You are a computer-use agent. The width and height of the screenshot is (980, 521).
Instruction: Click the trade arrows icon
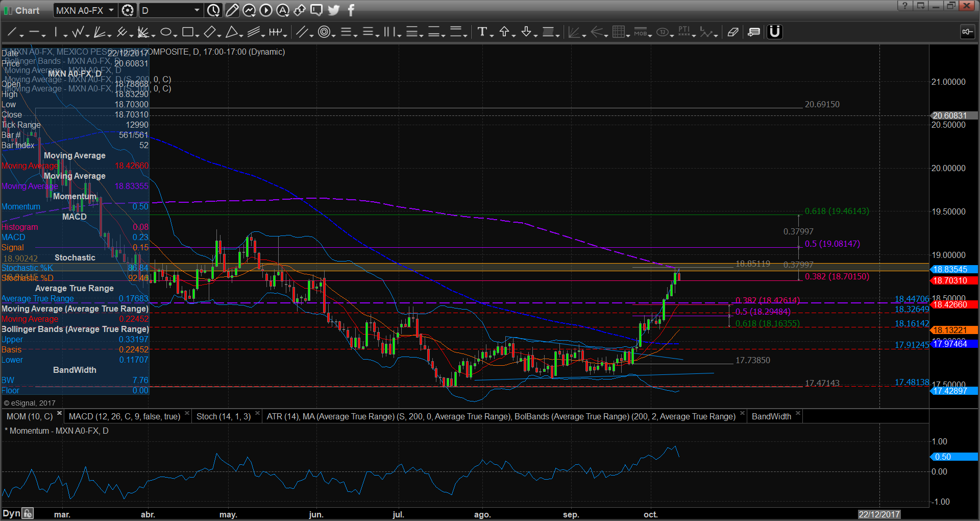click(x=300, y=10)
